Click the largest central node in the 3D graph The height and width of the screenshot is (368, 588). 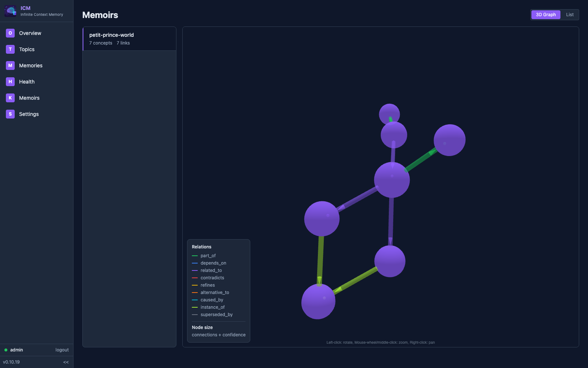(x=392, y=180)
